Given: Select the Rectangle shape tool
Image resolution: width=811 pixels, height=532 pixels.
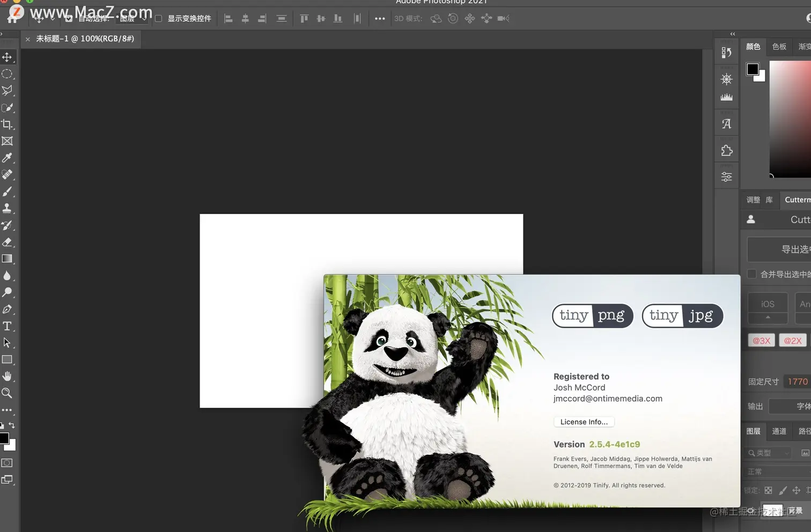Looking at the screenshot, I should (x=7, y=359).
